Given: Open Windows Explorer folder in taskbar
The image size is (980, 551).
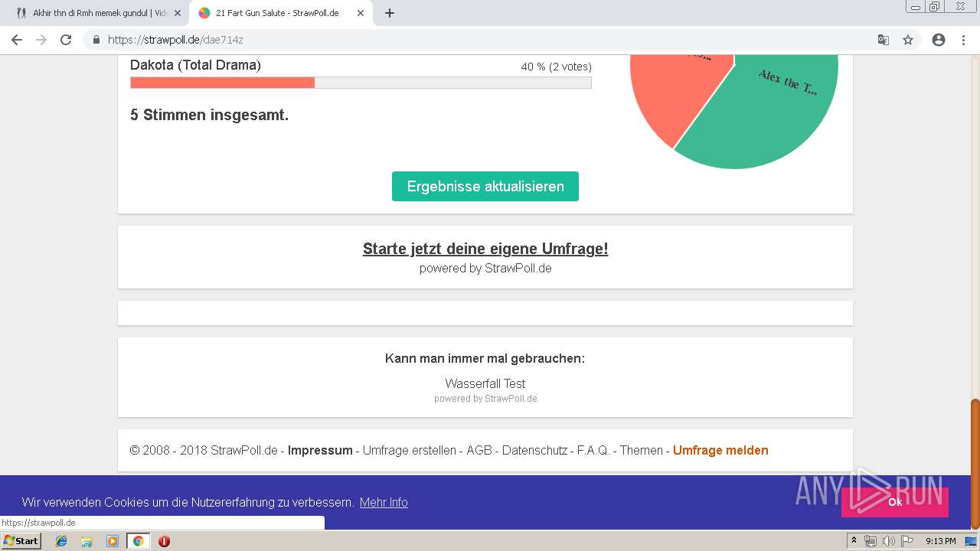Looking at the screenshot, I should click(x=87, y=541).
